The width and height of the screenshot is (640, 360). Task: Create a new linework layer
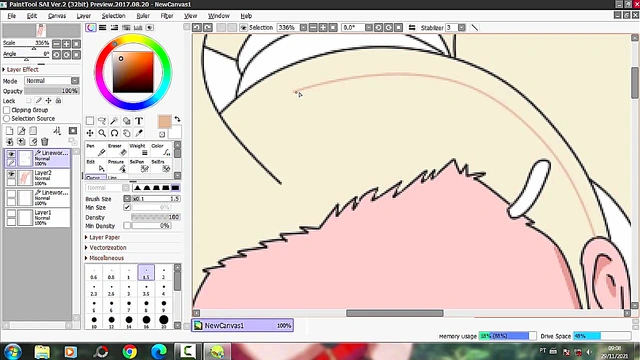coord(21,131)
